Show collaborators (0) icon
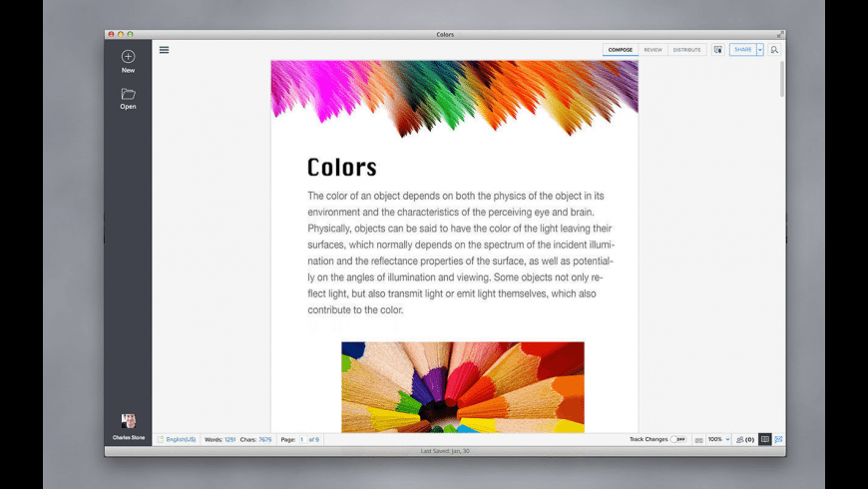Screen dimensions: 868x489 click(745, 440)
